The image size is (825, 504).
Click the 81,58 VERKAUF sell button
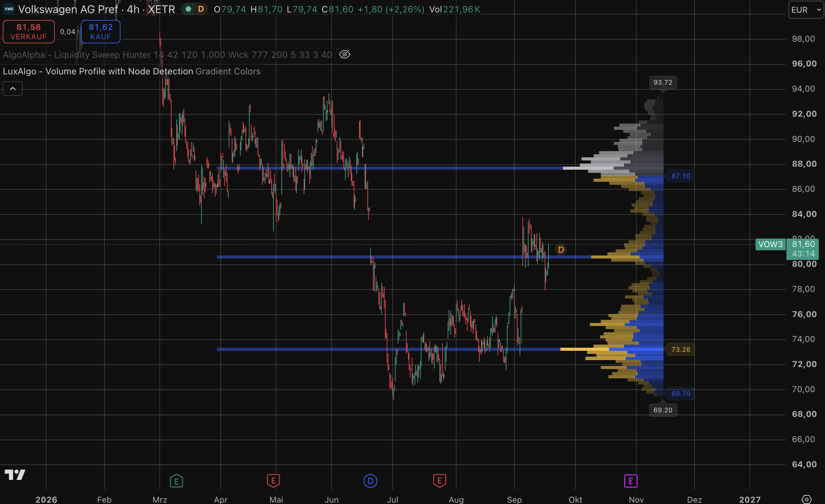pyautogui.click(x=29, y=32)
